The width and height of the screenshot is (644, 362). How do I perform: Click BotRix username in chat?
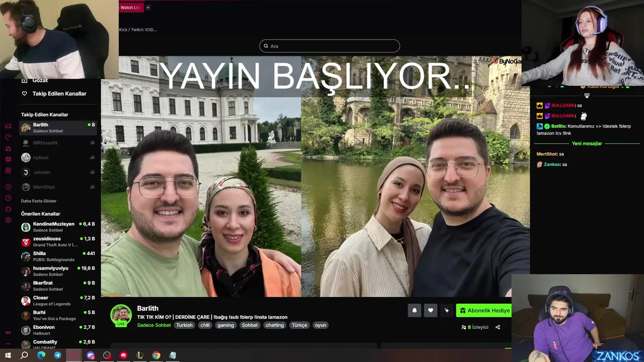pyautogui.click(x=558, y=126)
